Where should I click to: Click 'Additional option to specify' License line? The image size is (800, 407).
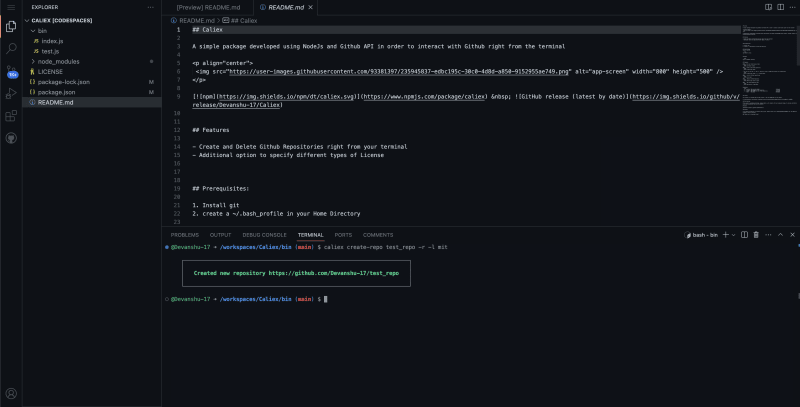tap(288, 155)
